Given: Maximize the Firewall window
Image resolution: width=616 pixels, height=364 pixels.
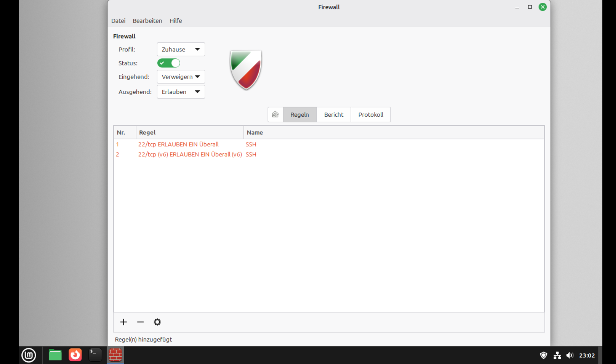Looking at the screenshot, I should pos(530,7).
